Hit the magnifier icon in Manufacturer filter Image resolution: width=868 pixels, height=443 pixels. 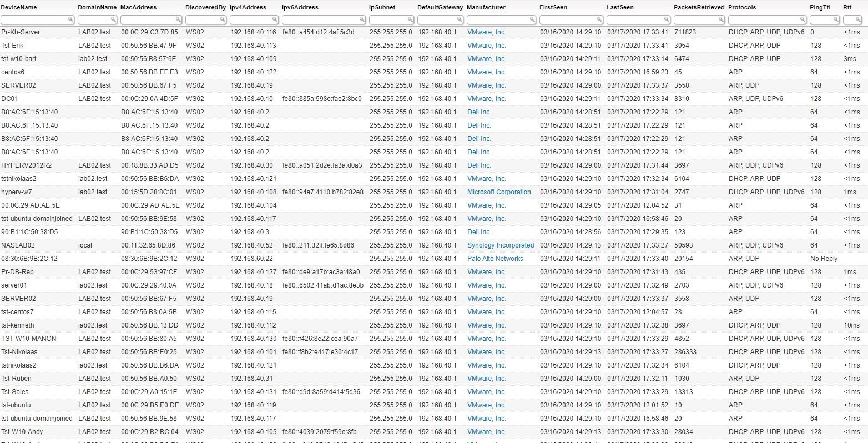[531, 19]
